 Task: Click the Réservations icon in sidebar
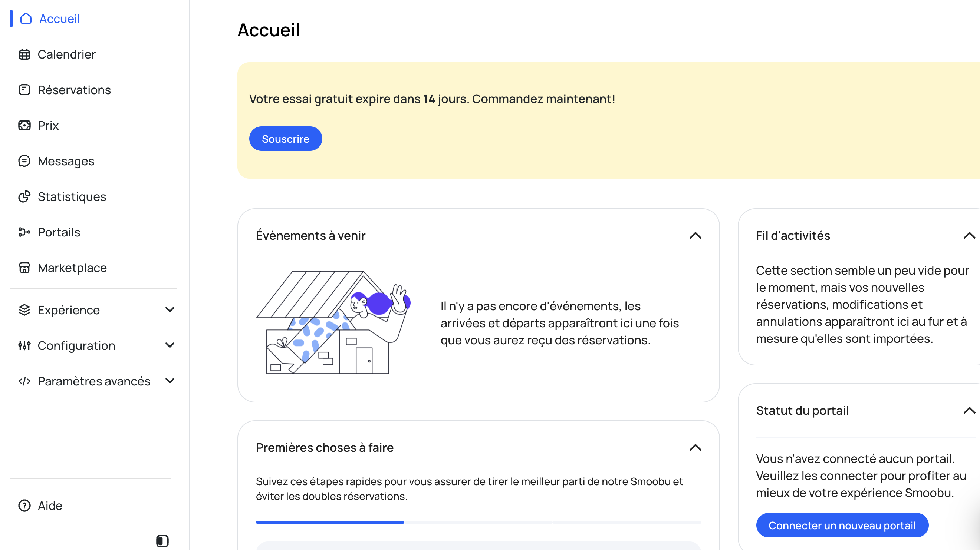[24, 90]
